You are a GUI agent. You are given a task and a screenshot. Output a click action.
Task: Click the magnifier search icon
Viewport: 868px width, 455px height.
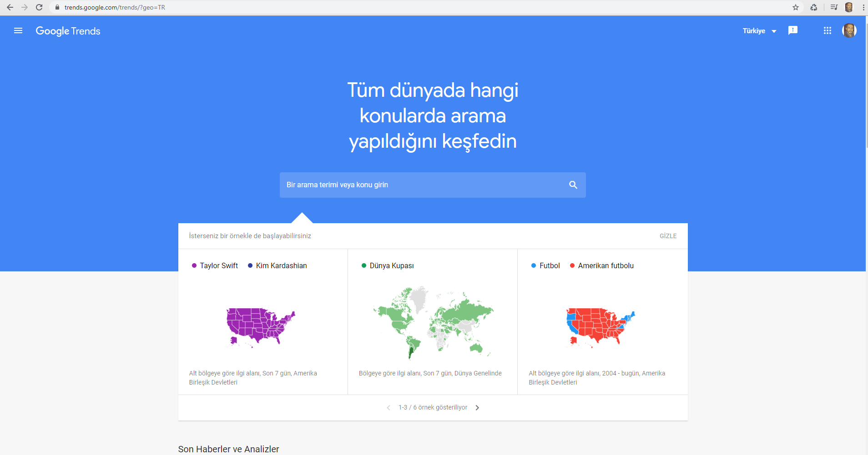573,185
